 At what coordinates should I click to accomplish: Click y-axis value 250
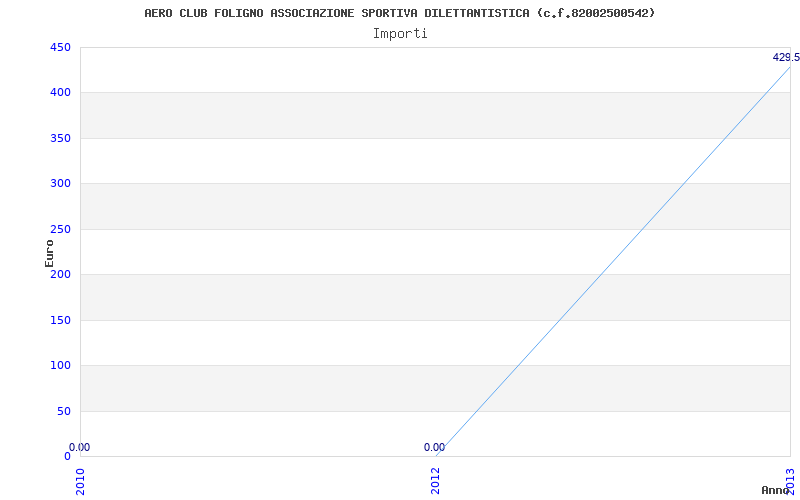click(x=60, y=229)
